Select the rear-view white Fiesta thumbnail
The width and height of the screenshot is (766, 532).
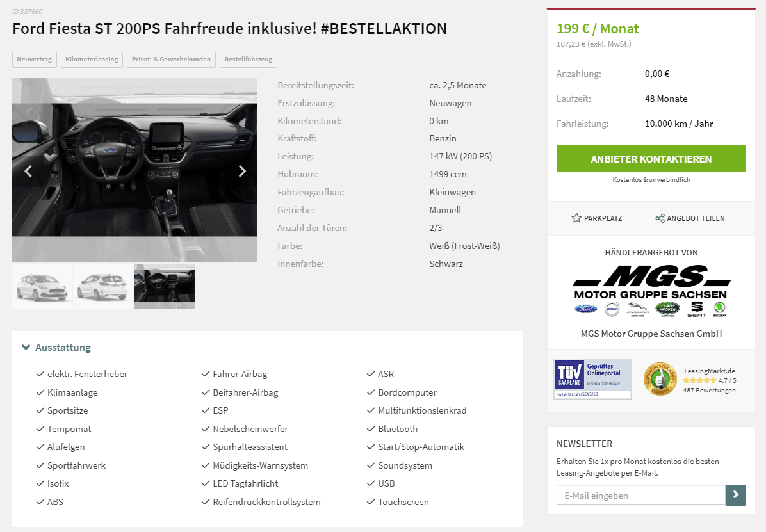(103, 286)
